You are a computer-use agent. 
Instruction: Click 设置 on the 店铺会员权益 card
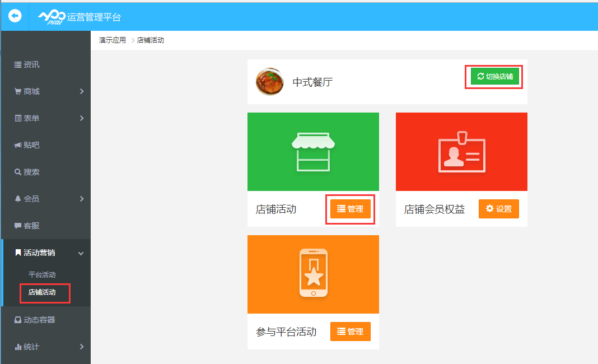click(x=498, y=208)
